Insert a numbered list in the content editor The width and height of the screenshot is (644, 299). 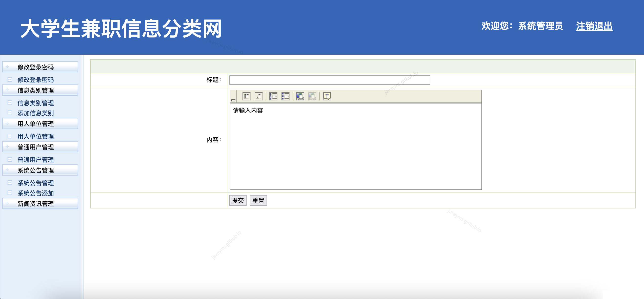pos(273,96)
